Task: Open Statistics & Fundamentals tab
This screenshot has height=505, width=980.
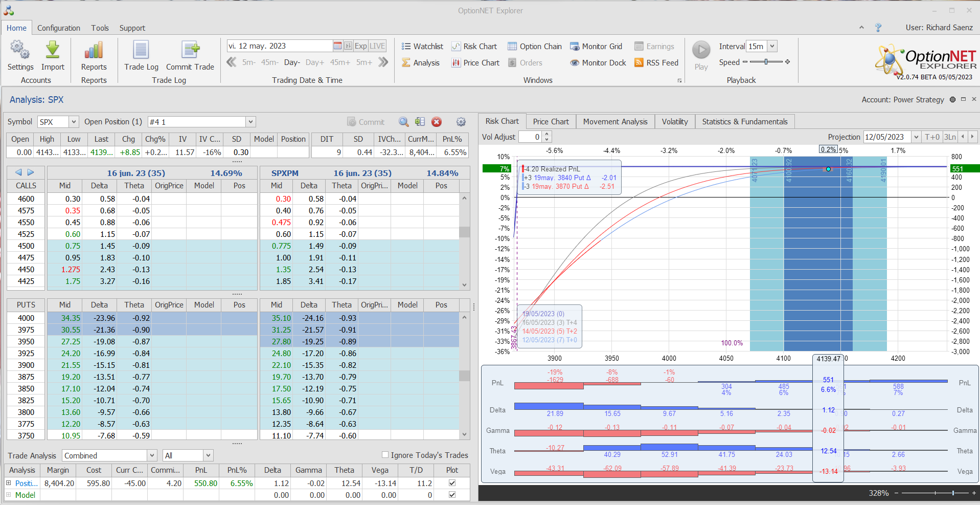Action: (x=745, y=122)
